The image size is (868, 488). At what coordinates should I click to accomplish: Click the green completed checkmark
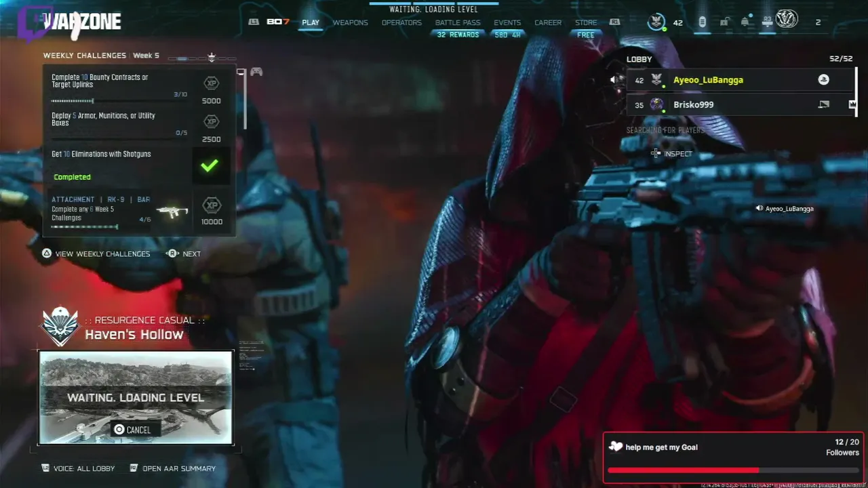[x=210, y=165]
